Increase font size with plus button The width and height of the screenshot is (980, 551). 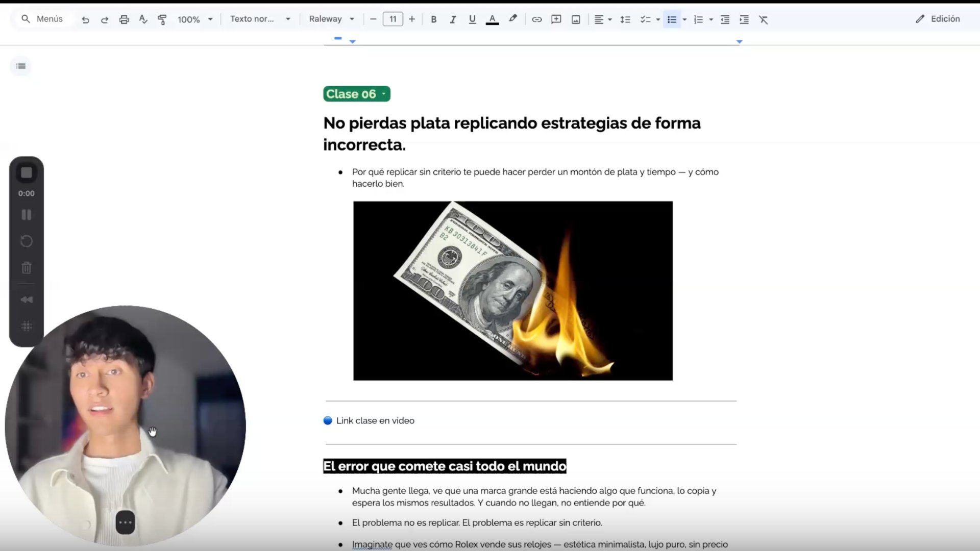[412, 19]
